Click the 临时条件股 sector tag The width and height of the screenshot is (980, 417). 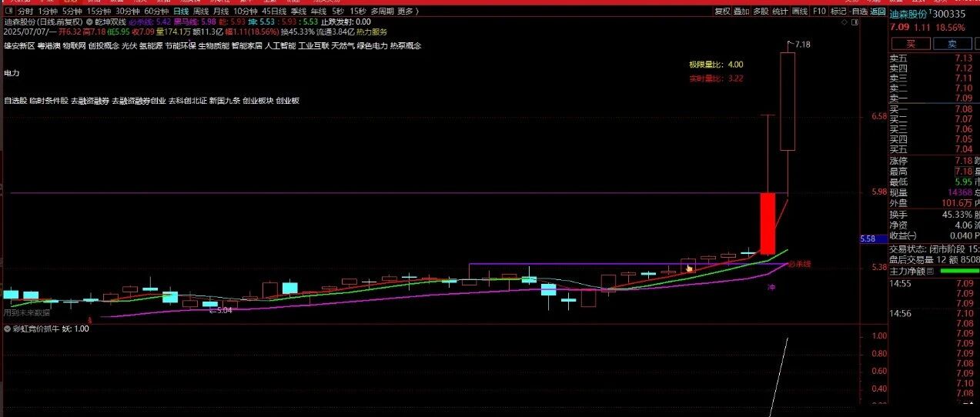click(x=49, y=101)
